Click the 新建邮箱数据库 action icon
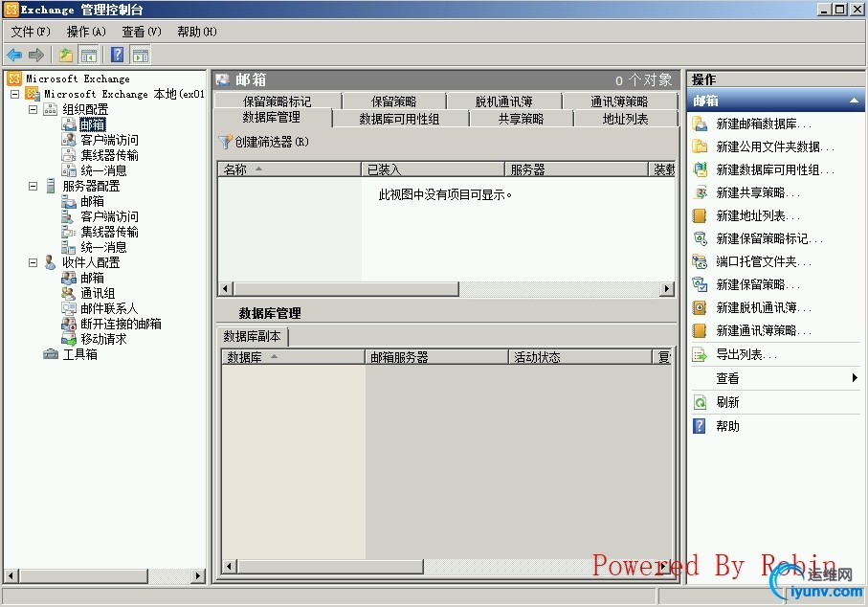The width and height of the screenshot is (868, 607). (x=700, y=124)
